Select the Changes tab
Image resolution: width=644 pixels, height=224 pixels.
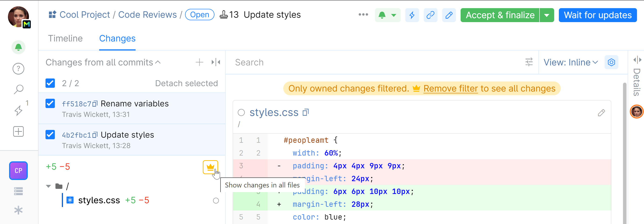pos(117,38)
